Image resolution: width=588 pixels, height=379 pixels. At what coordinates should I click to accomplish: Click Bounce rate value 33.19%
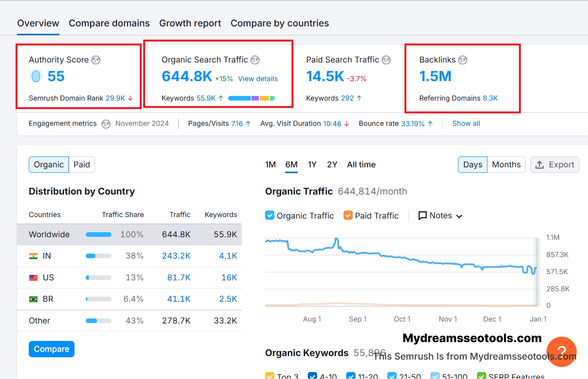pos(413,123)
